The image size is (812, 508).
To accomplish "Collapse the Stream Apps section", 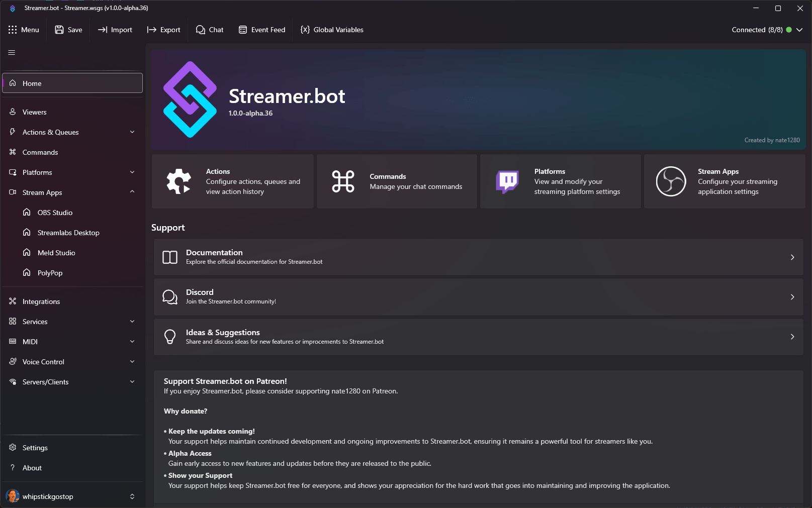I will tap(132, 192).
